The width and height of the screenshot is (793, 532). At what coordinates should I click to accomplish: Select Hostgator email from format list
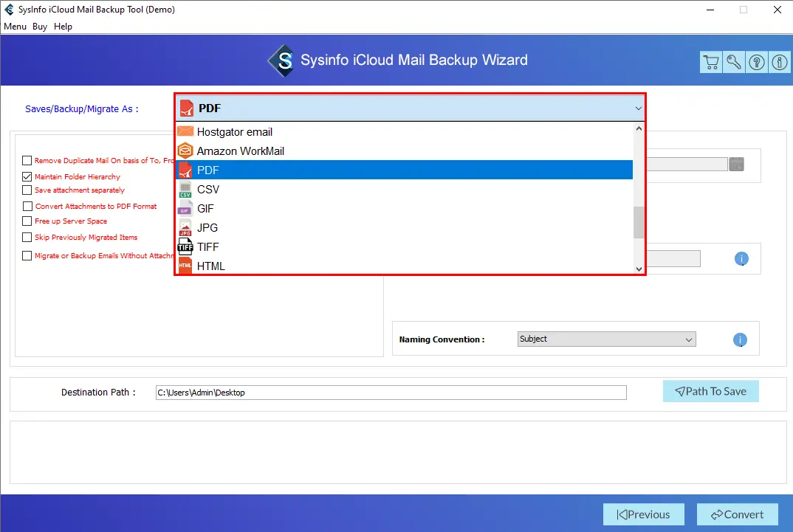point(404,131)
